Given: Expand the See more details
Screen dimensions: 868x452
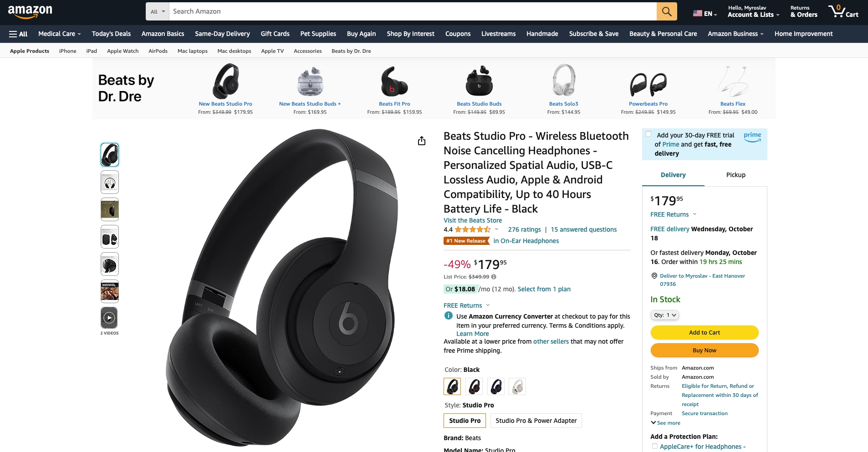Looking at the screenshot, I should click(x=665, y=423).
